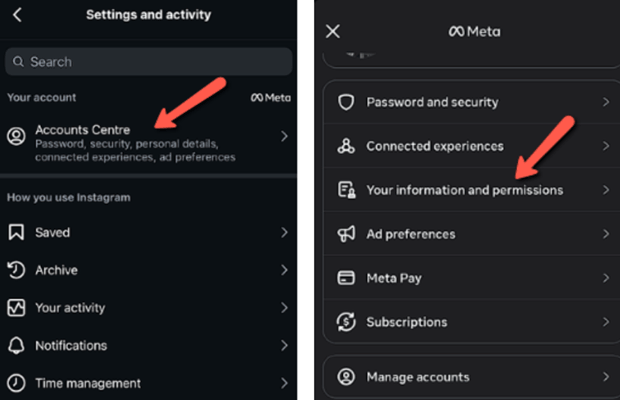
Task: Click the Notifications bell icon
Action: click(16, 346)
